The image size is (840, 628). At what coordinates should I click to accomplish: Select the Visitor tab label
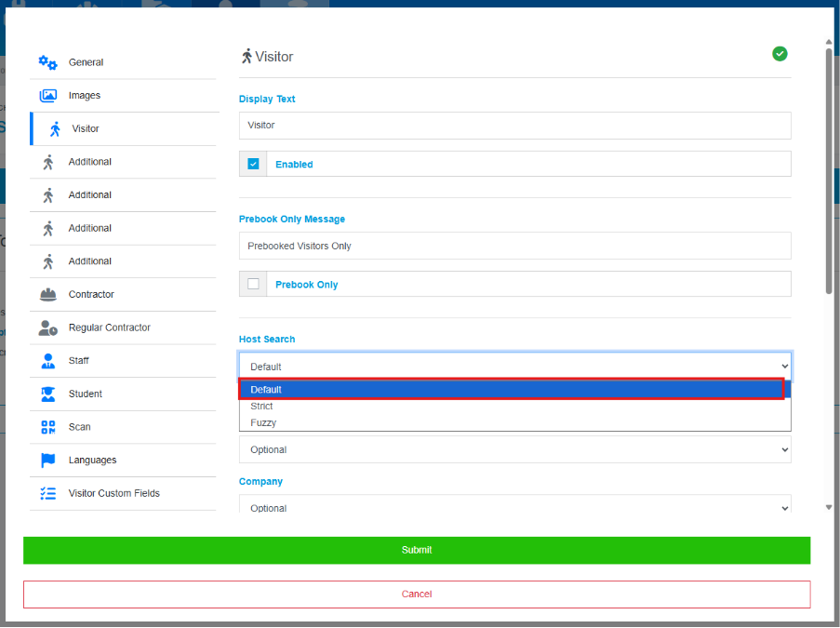pyautogui.click(x=86, y=128)
